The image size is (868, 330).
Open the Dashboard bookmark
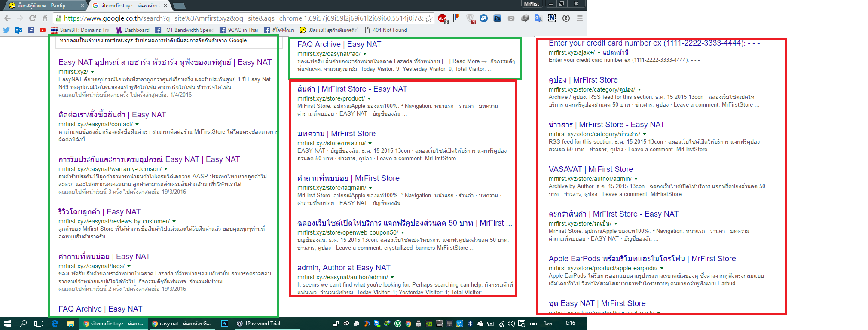point(133,30)
